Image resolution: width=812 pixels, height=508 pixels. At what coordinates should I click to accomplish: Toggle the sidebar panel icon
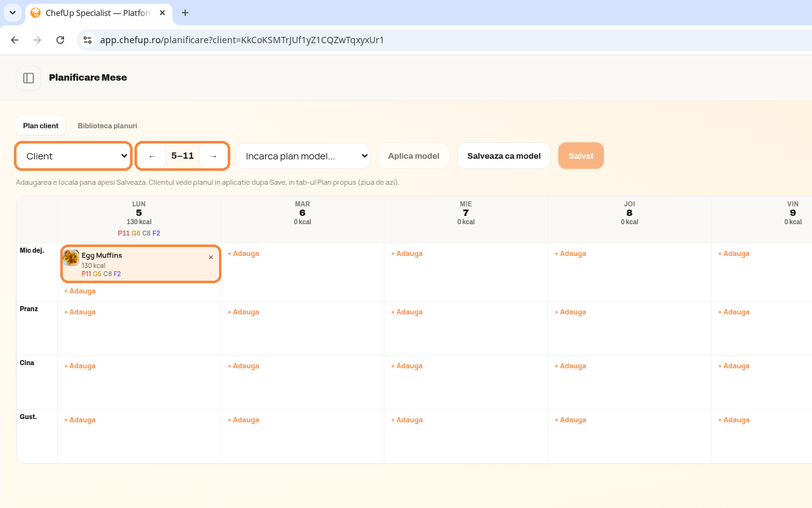29,78
